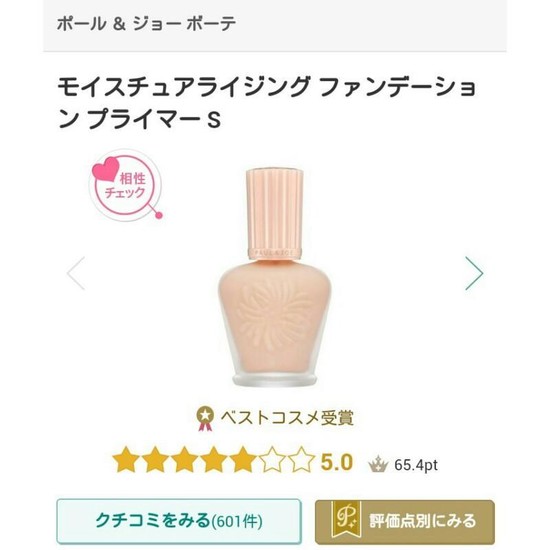The image size is (550, 550).
Task: Open reviews via クチコミをみる(601件) button
Action: coord(179,521)
